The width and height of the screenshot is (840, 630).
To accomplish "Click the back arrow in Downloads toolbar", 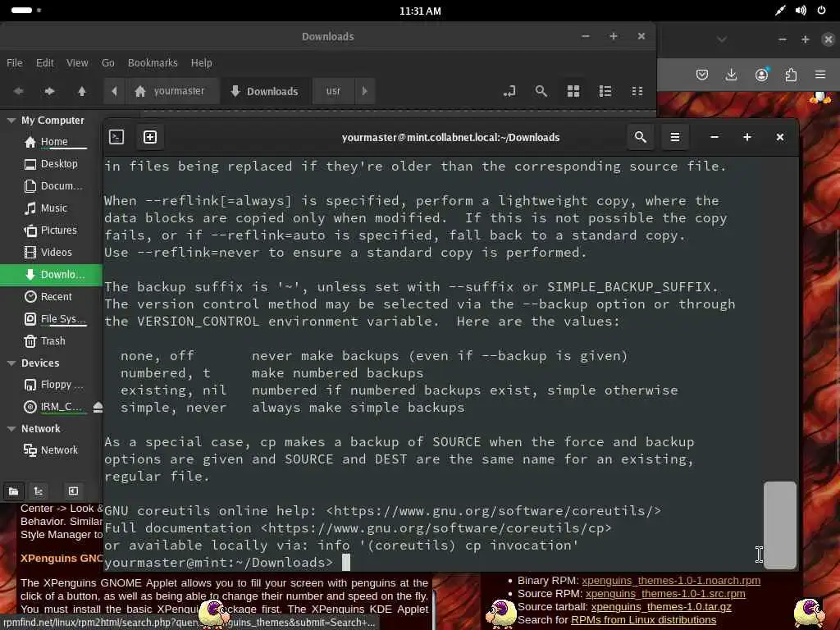I will pyautogui.click(x=19, y=91).
